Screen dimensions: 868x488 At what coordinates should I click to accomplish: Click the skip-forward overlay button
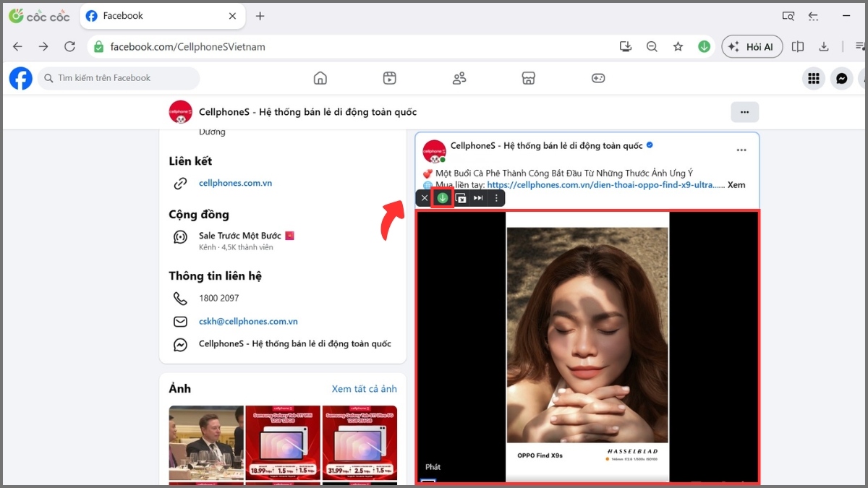point(478,198)
